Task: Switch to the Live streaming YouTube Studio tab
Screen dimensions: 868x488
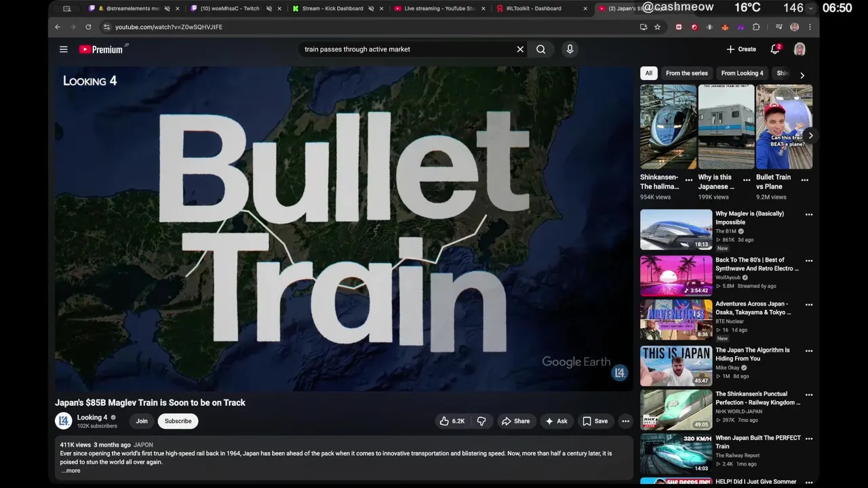Action: coord(439,9)
